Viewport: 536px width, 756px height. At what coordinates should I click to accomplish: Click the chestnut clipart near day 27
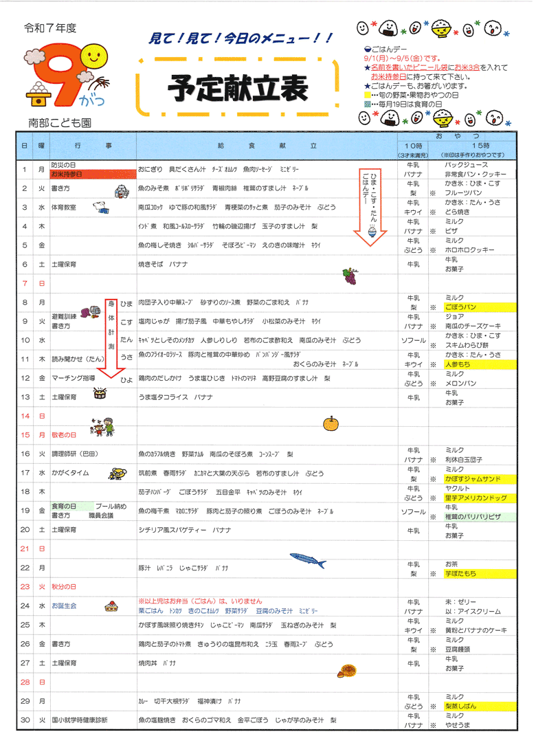point(346,671)
